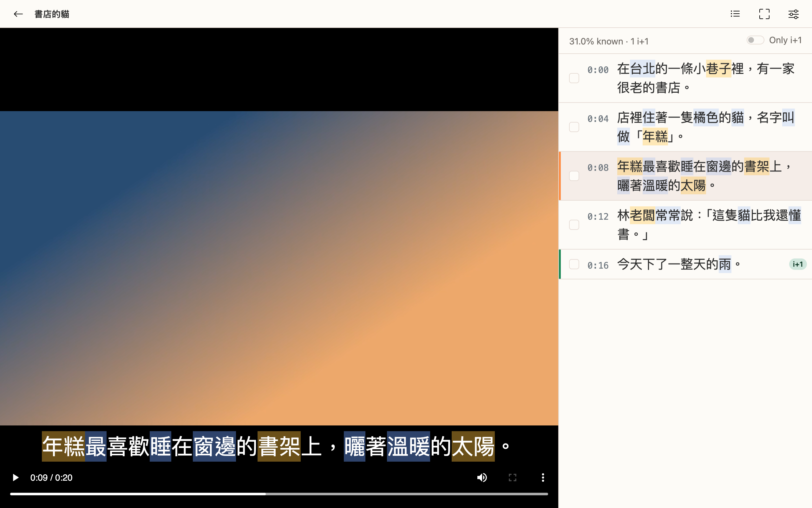Enter video fullscreen from player controls
This screenshot has width=812, height=508.
(x=512, y=478)
